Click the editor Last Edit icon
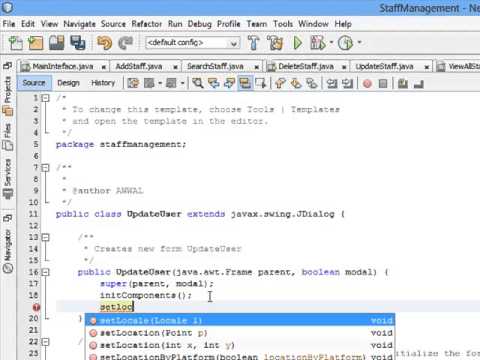Viewport: 480px width, 360px height. [133, 83]
